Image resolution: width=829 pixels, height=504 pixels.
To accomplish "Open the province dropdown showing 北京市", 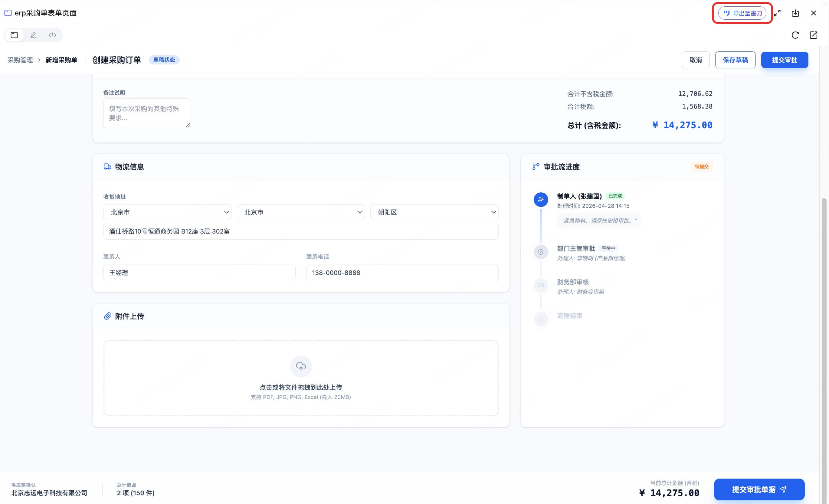I will [x=167, y=212].
